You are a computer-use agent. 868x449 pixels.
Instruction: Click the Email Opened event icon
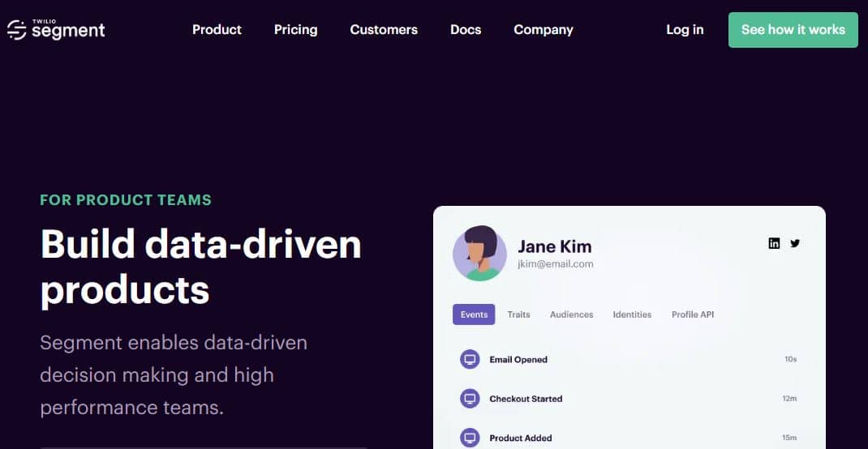(470, 359)
